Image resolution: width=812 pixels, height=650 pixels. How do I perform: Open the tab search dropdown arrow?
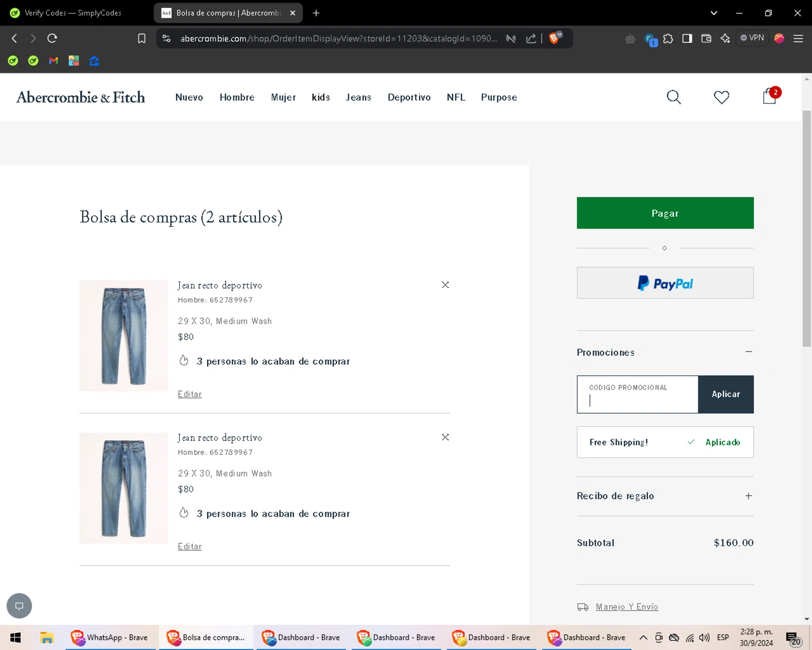point(713,13)
